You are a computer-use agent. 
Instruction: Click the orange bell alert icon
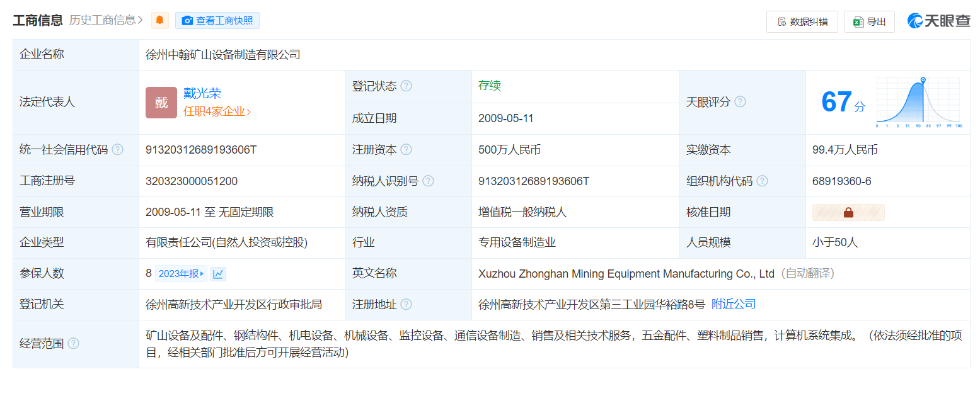coord(160,20)
